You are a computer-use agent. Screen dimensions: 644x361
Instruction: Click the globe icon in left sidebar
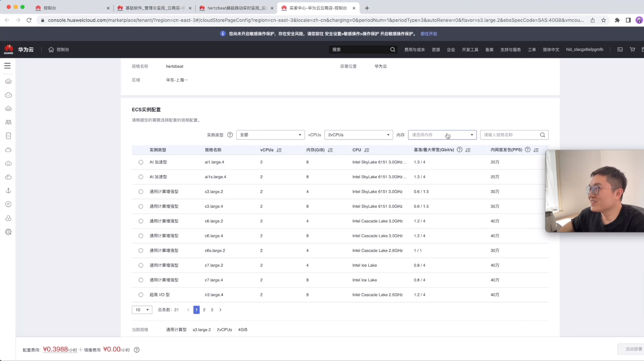click(x=8, y=232)
